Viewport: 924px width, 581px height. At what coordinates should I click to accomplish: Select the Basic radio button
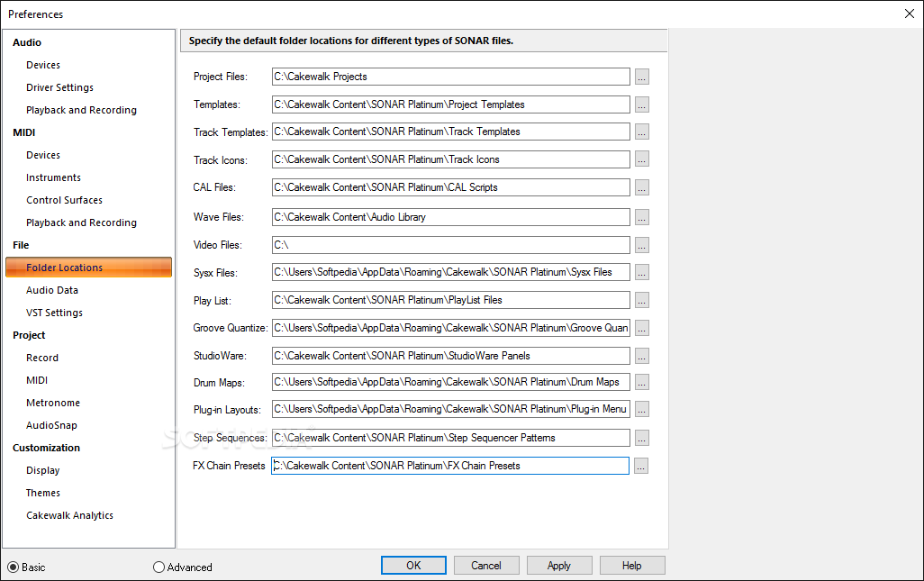click(x=13, y=567)
